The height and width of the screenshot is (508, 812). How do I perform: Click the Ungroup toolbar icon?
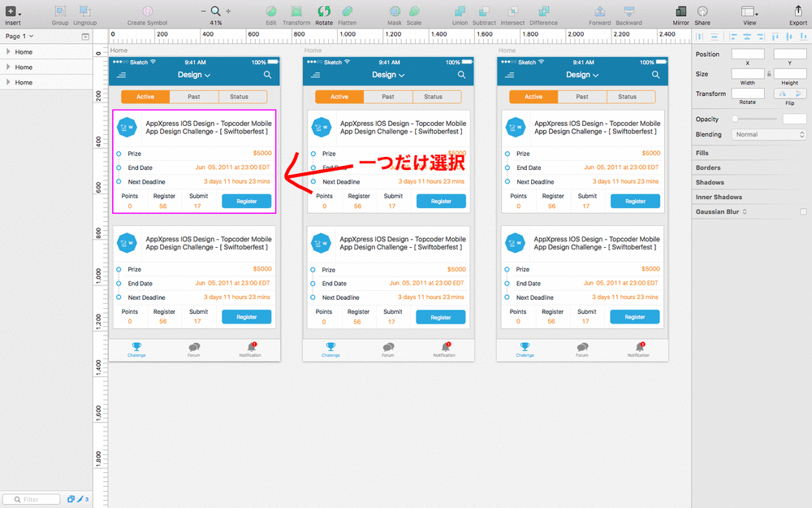(84, 11)
